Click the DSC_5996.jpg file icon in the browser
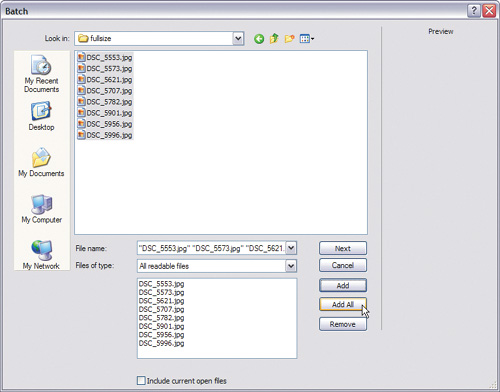This screenshot has height=392, width=500. [x=81, y=135]
